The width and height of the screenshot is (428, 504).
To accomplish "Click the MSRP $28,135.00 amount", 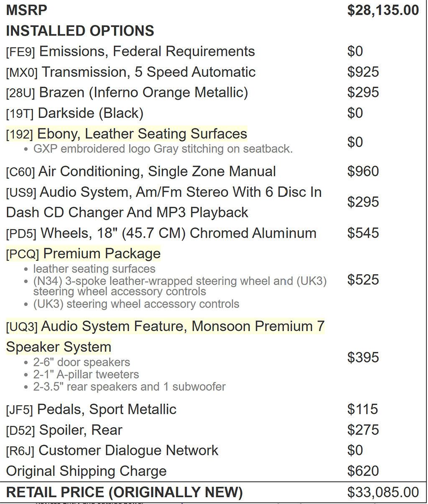I will point(383,10).
